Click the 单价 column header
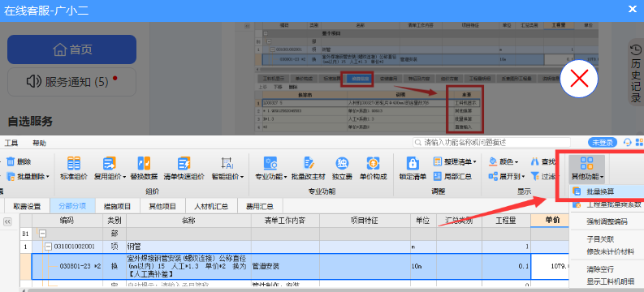 coord(551,221)
